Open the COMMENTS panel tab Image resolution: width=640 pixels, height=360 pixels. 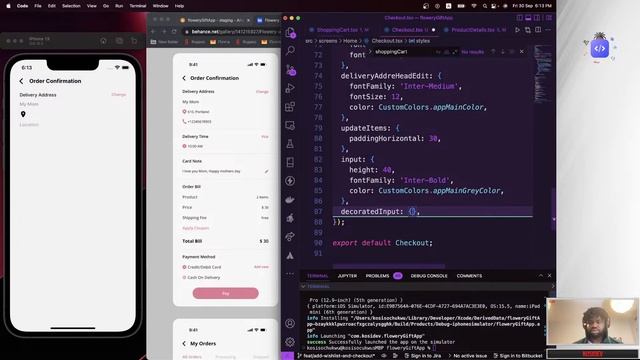(x=469, y=276)
